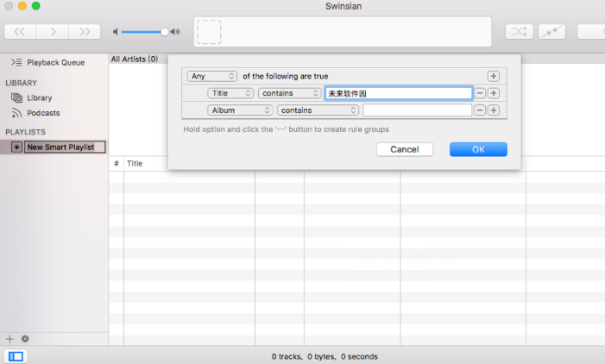605x364 pixels.
Task: Add a new playlist with plus button
Action: [x=9, y=339]
